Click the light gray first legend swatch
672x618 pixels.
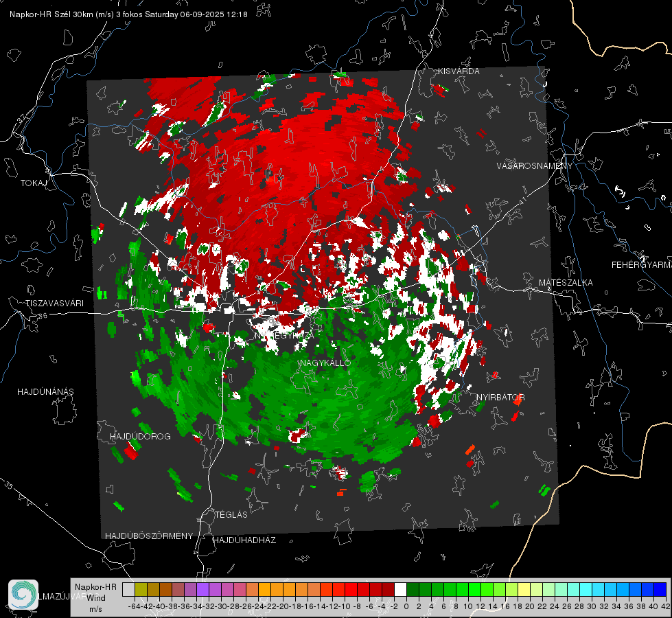pyautogui.click(x=128, y=590)
